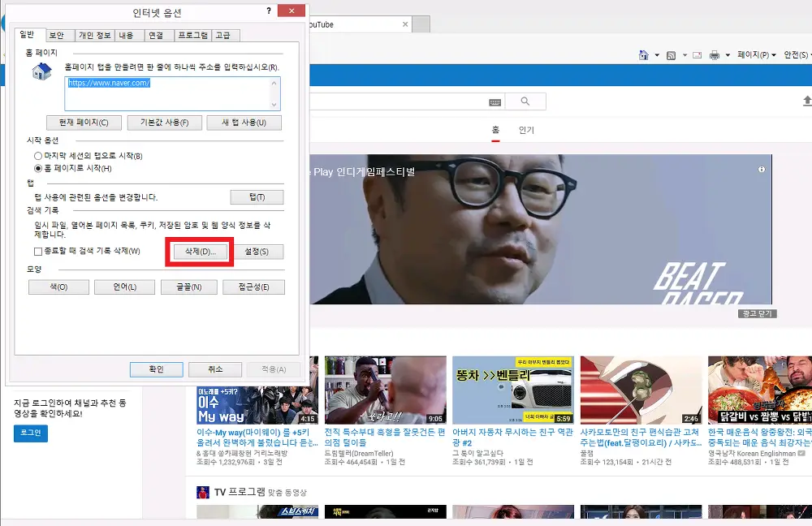This screenshot has width=812, height=526.
Task: Click the 취소 button in dialog
Action: point(215,369)
